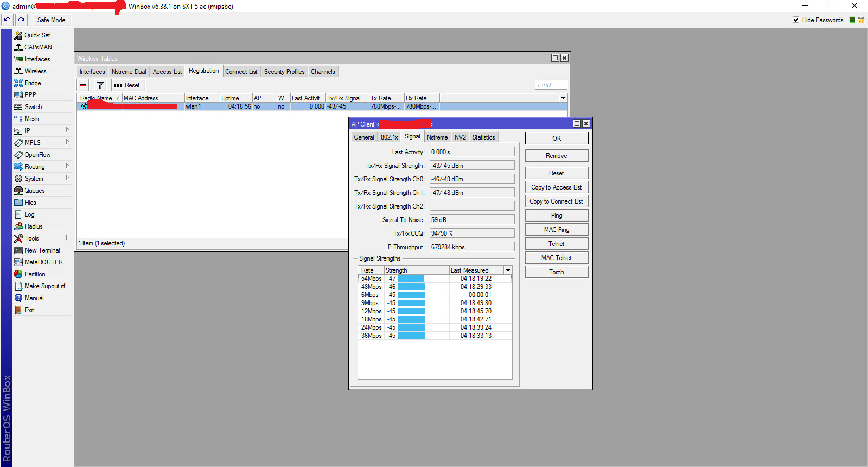Launch New Terminal from sidebar icon

[x=18, y=250]
